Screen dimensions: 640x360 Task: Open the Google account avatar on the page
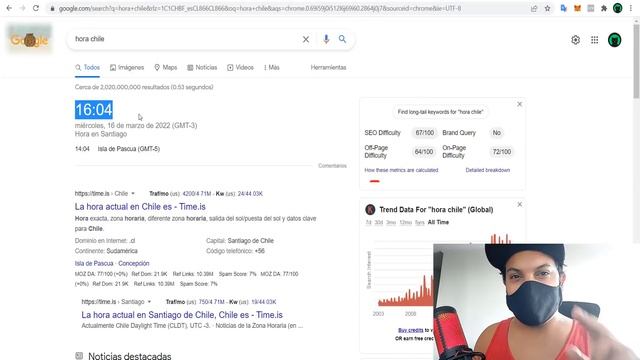coord(615,40)
